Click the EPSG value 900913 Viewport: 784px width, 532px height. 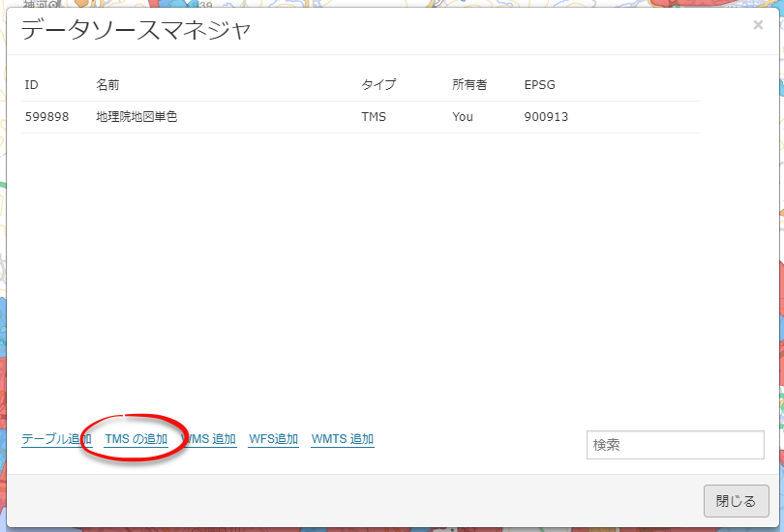coord(546,117)
